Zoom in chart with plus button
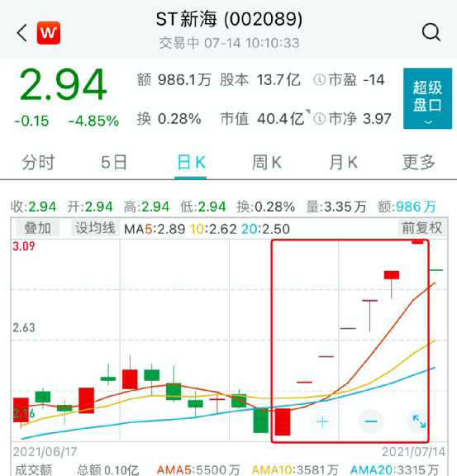This screenshot has width=457, height=476. [322, 421]
